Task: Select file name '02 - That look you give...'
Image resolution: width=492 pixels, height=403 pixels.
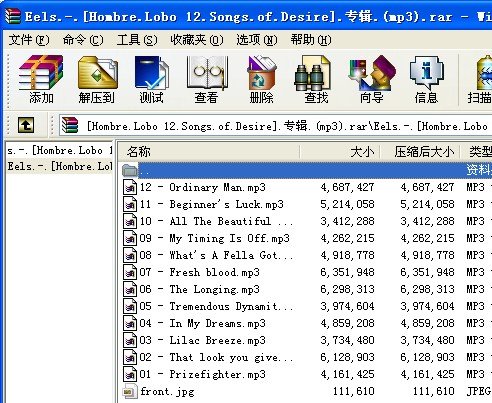Action: (217, 357)
